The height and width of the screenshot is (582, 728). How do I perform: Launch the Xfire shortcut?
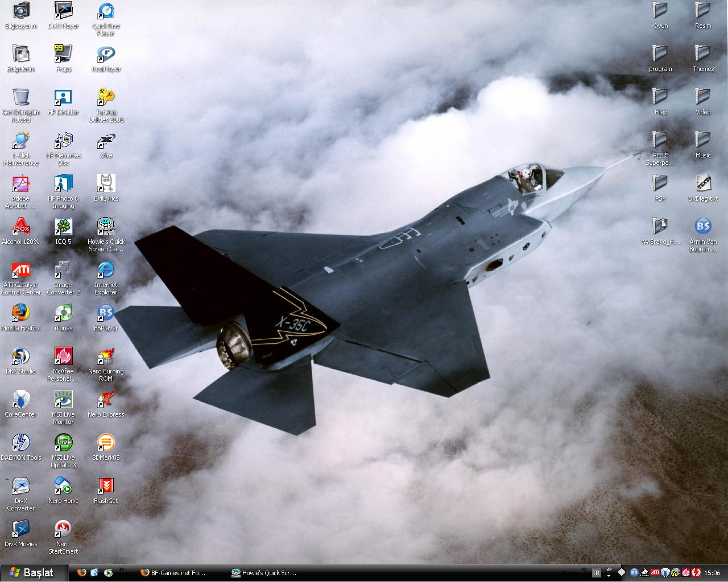point(106,145)
